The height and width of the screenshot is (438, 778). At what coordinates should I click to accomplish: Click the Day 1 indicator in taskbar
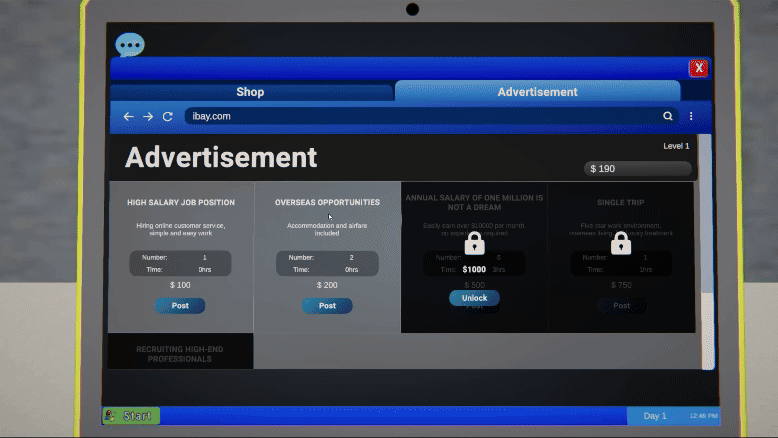click(x=654, y=415)
